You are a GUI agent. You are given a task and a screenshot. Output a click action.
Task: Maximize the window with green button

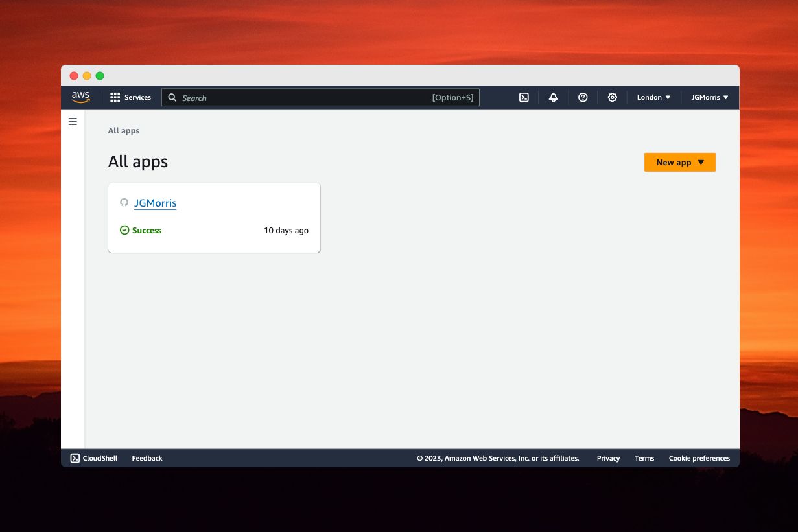click(x=100, y=76)
